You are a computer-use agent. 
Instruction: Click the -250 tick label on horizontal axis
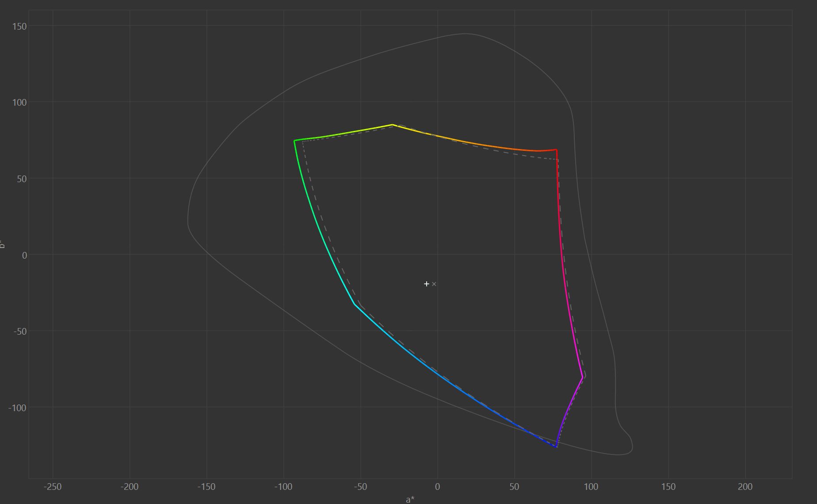tap(53, 487)
